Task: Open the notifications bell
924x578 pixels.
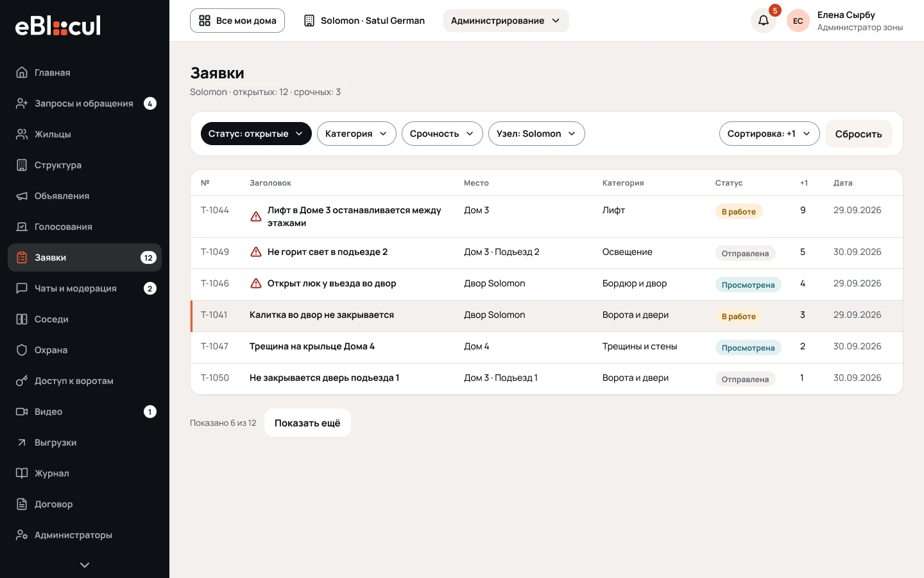Action: (x=764, y=21)
